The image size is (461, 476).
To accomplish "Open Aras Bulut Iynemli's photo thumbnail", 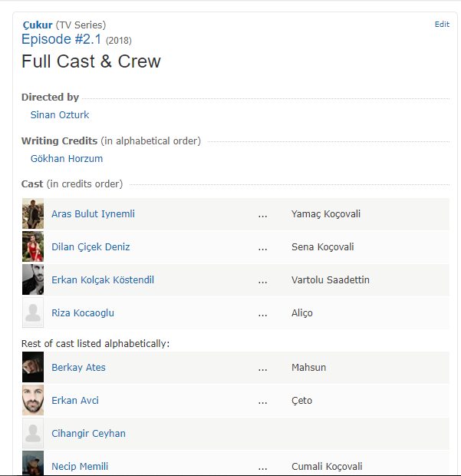I will (33, 213).
